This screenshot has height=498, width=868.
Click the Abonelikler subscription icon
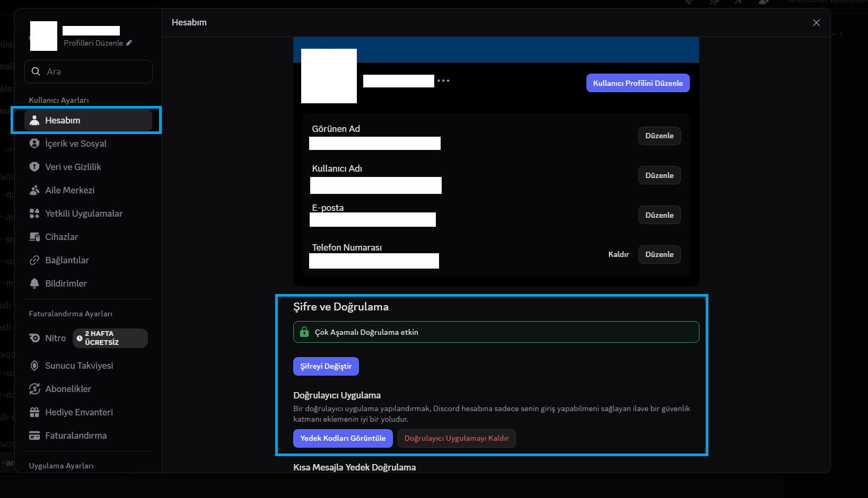click(34, 389)
